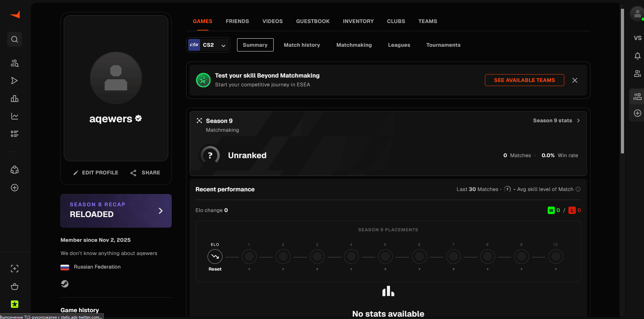Open the search icon in sidebar
Image resolution: width=644 pixels, height=319 pixels.
coord(15,39)
